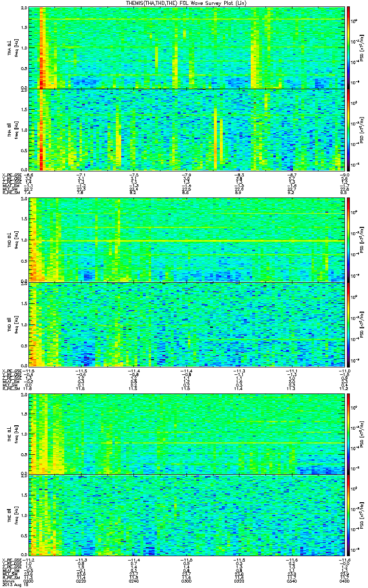Image resolution: width=368 pixels, height=588 pixels.
Task: Click inside the THA B∥ spectrogram panel
Action: click(186, 129)
